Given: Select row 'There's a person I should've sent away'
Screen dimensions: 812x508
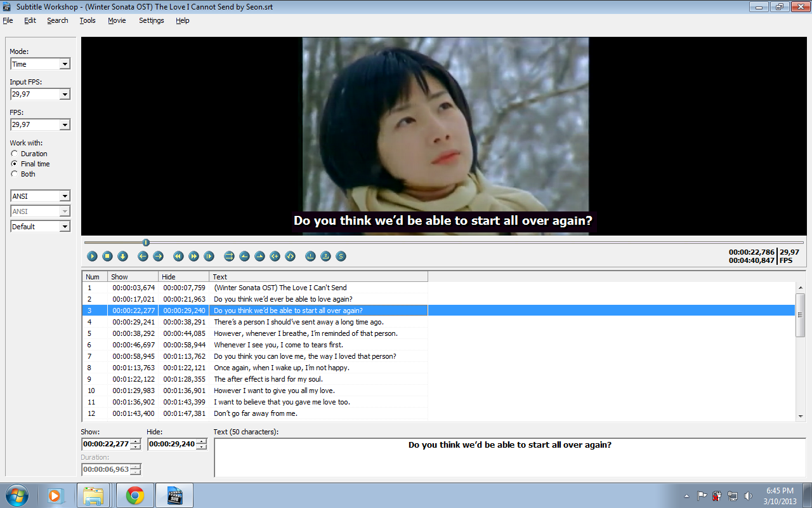Looking at the screenshot, I should 438,322.
